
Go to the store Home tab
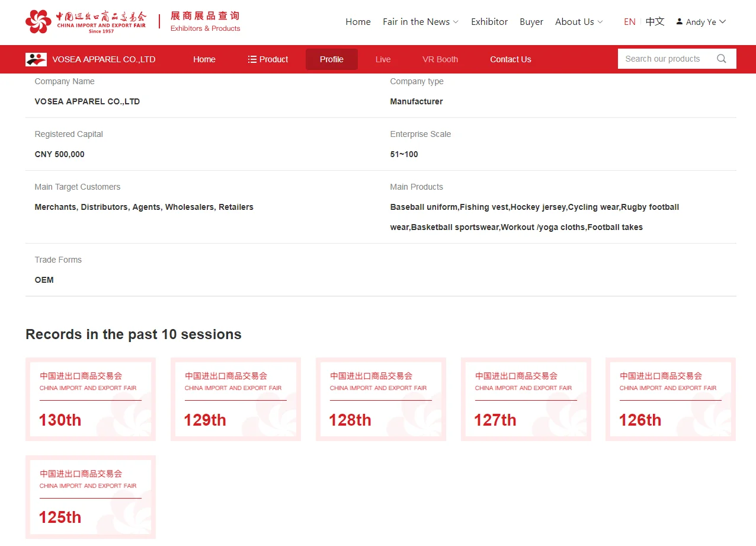tap(204, 59)
